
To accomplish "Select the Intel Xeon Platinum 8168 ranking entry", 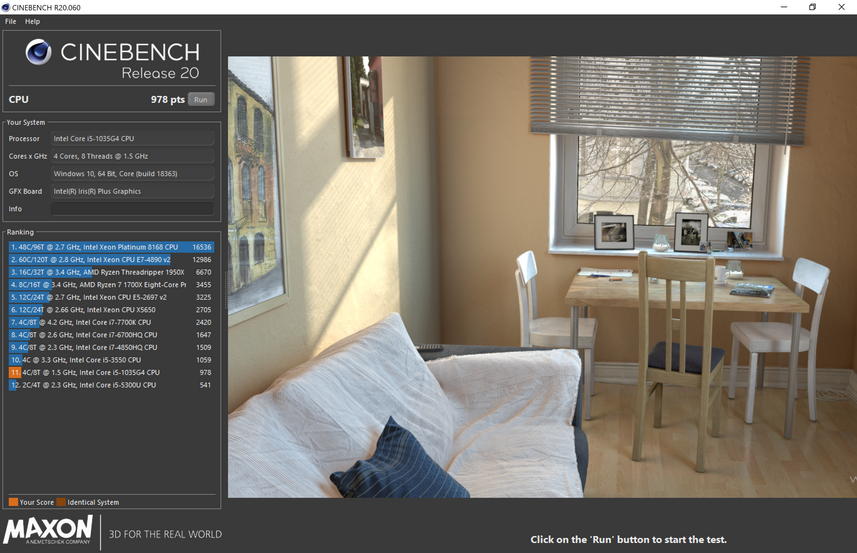I will pos(110,247).
